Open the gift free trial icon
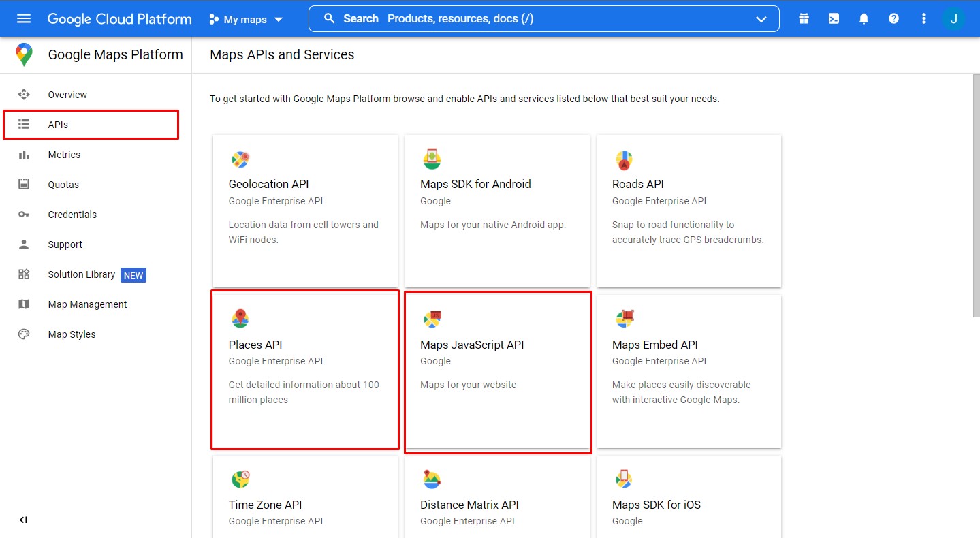This screenshot has width=980, height=538. point(804,19)
